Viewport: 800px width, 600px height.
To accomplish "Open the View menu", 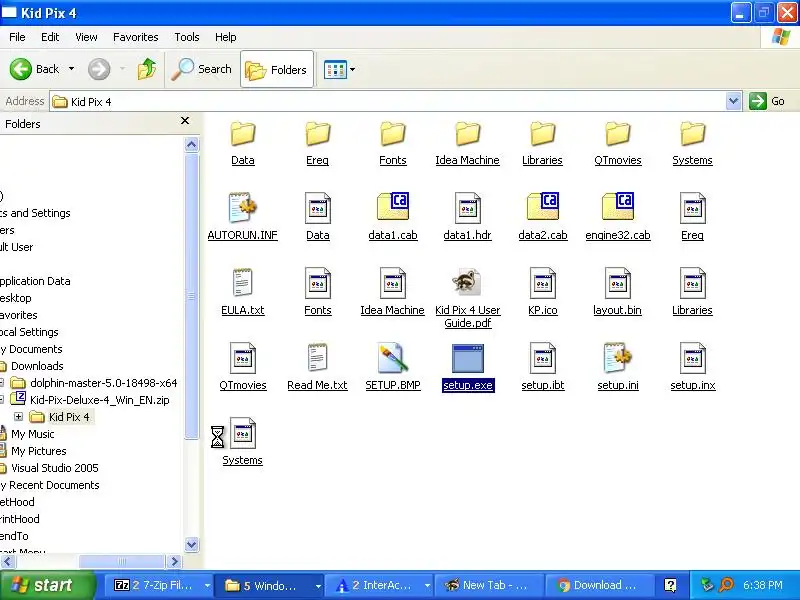I will [x=86, y=37].
